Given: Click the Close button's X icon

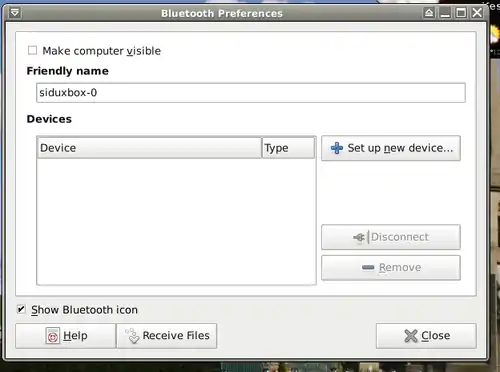Looking at the screenshot, I should [x=411, y=336].
